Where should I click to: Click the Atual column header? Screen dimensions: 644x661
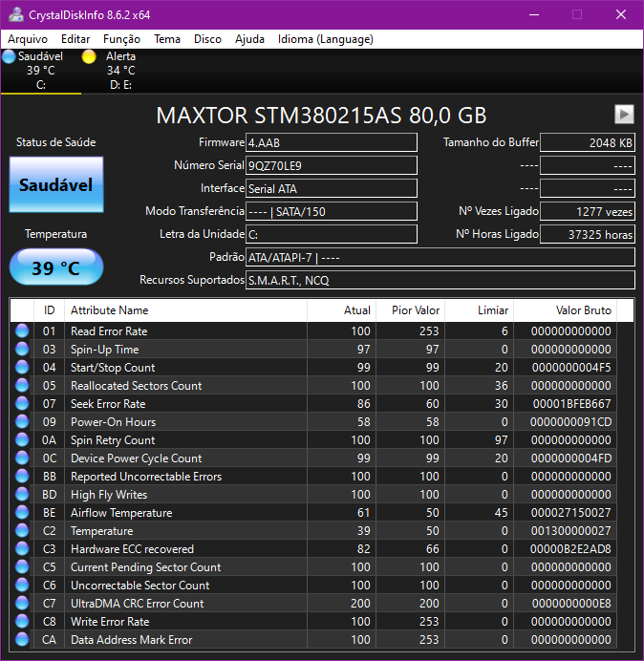[342, 310]
